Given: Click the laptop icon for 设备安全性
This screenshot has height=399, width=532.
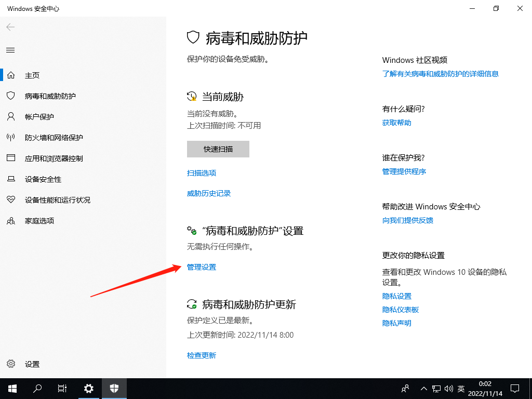Looking at the screenshot, I should tap(11, 179).
